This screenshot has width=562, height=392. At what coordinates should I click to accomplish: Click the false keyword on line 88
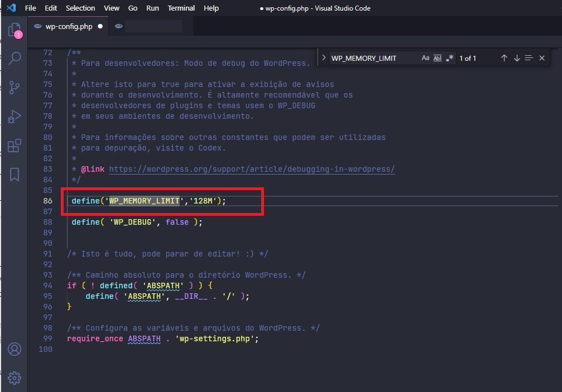(x=177, y=222)
